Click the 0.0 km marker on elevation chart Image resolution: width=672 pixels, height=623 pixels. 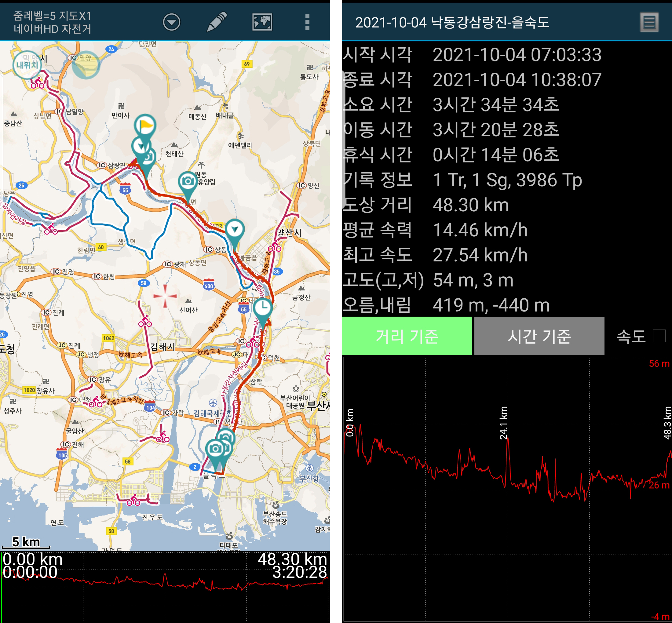[x=350, y=423]
